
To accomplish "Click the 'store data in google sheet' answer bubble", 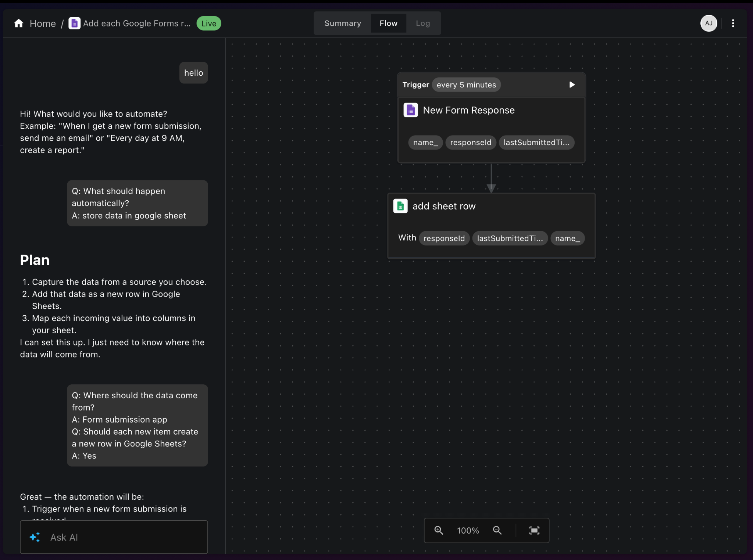I will [x=138, y=203].
